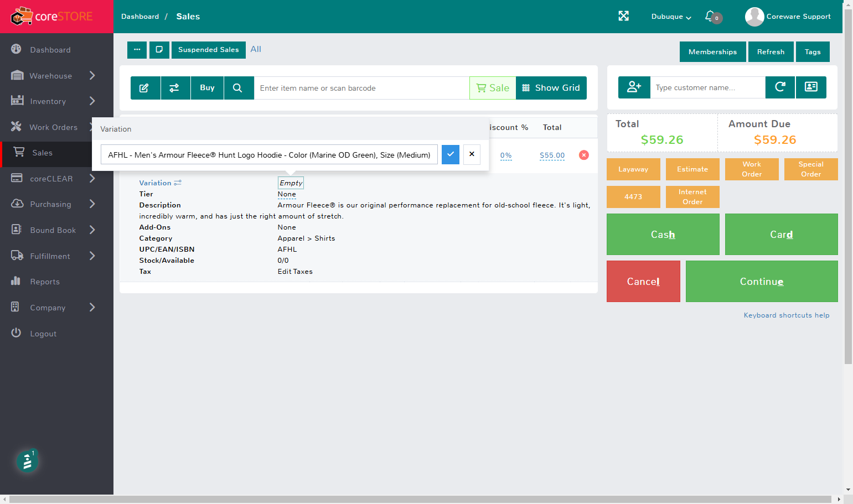This screenshot has width=853, height=504.
Task: Click the Edit Taxes link
Action: click(x=295, y=272)
